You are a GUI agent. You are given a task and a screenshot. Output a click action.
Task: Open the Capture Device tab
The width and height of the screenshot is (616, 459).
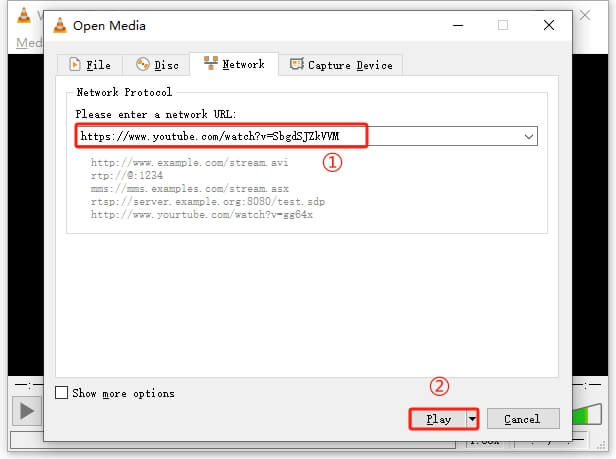click(341, 64)
